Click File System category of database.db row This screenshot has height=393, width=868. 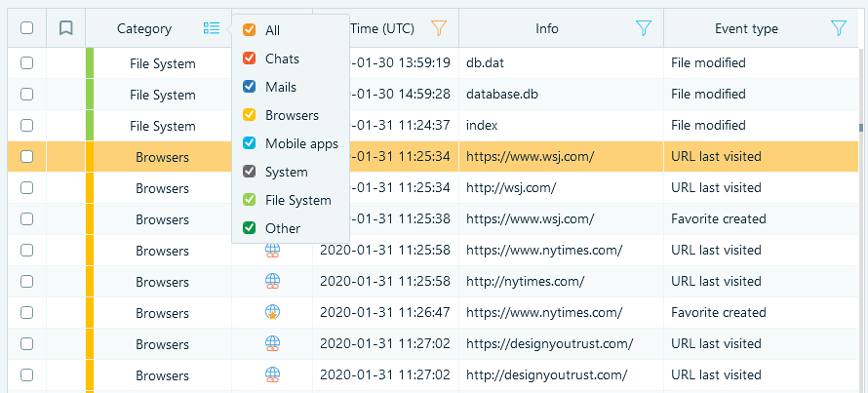click(x=162, y=96)
